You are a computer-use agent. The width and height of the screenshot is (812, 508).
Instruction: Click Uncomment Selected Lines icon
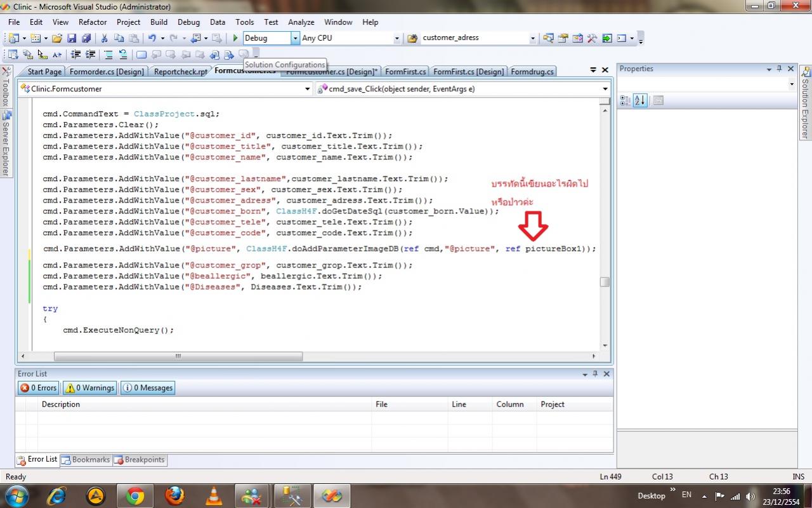(123, 55)
